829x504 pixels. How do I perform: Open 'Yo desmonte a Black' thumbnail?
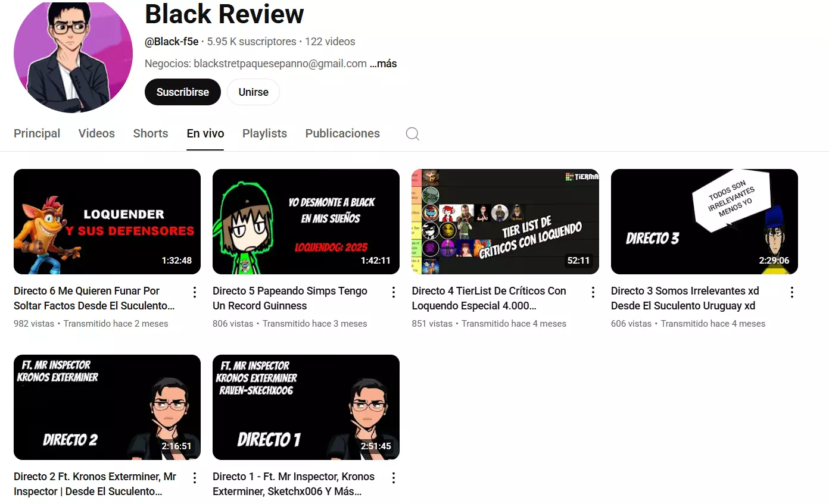pyautogui.click(x=306, y=222)
